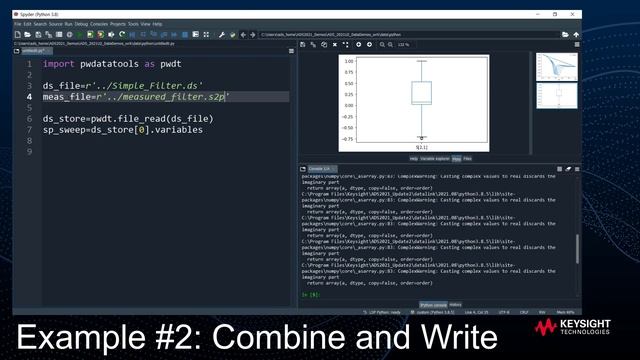Open the console pane options menu

tap(577, 169)
